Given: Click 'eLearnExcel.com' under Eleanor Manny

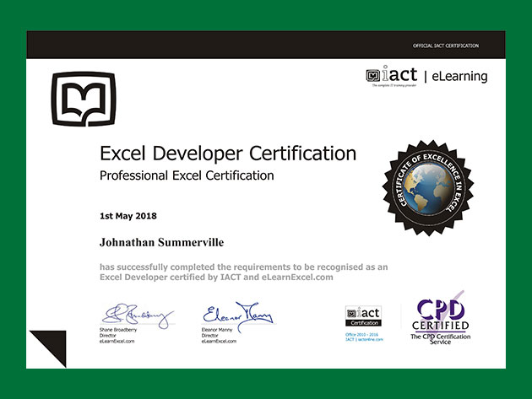Looking at the screenshot, I should tap(219, 341).
